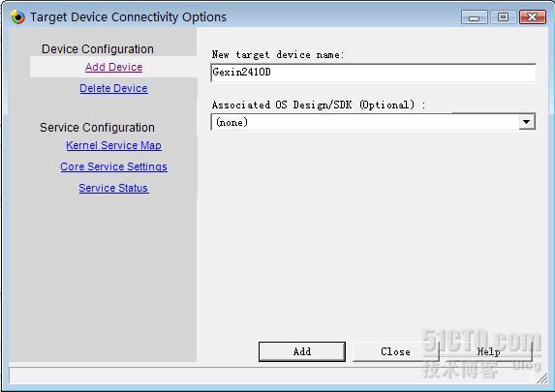Minimize the Target Device Connectivity Options window

(474, 17)
